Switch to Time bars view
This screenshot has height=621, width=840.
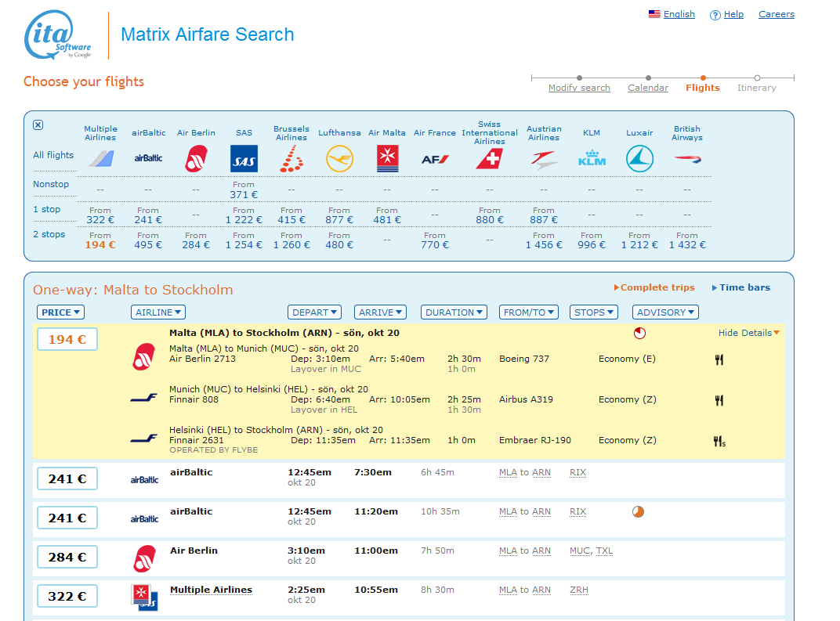[x=740, y=287]
